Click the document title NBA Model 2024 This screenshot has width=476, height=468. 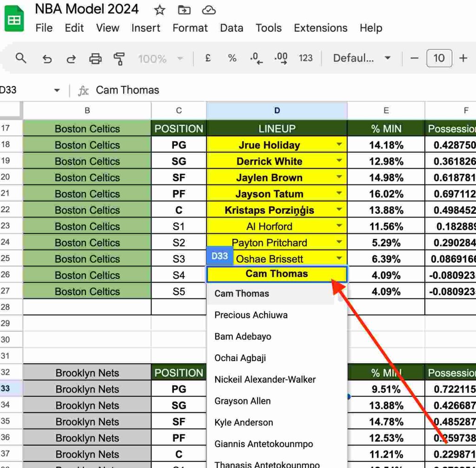pos(87,9)
